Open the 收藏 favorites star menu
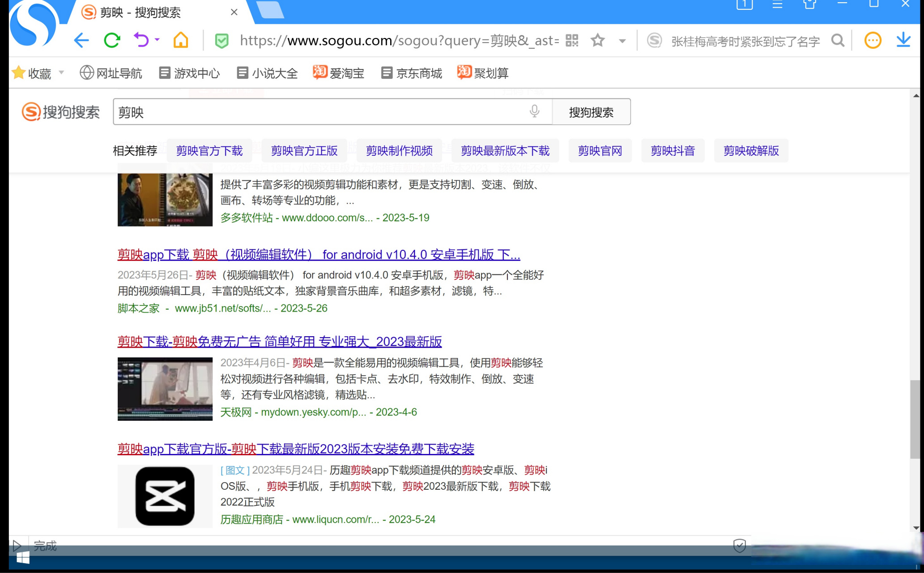The width and height of the screenshot is (924, 573). [31, 73]
